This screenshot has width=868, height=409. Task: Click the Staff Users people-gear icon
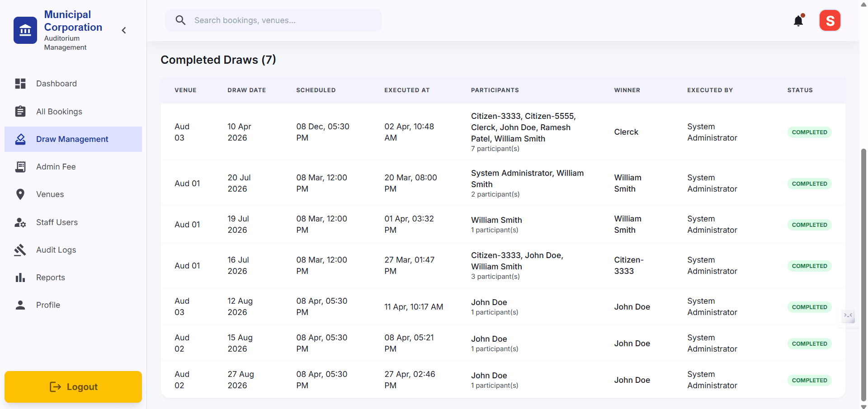click(x=20, y=222)
